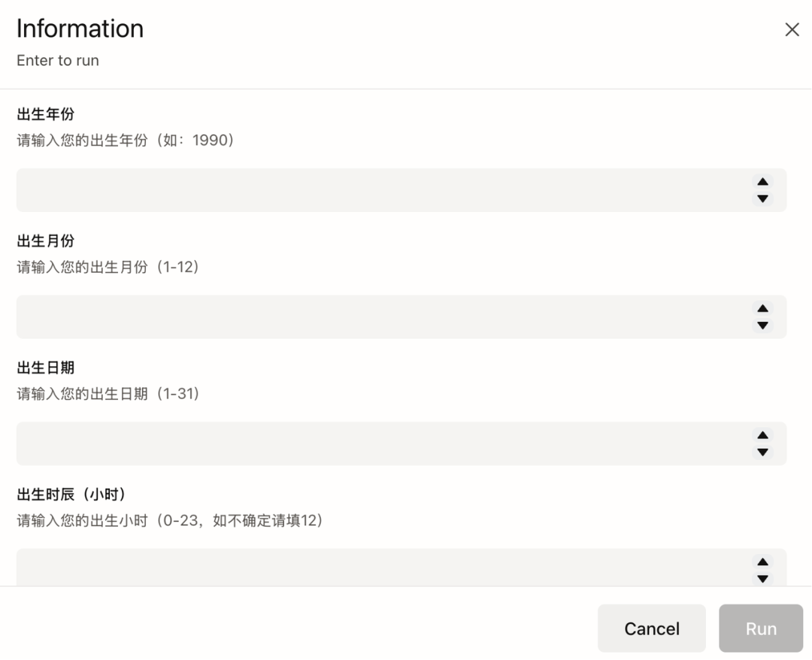Lower the 出生时辰 hour value
This screenshot has width=812, height=660.
(762, 578)
